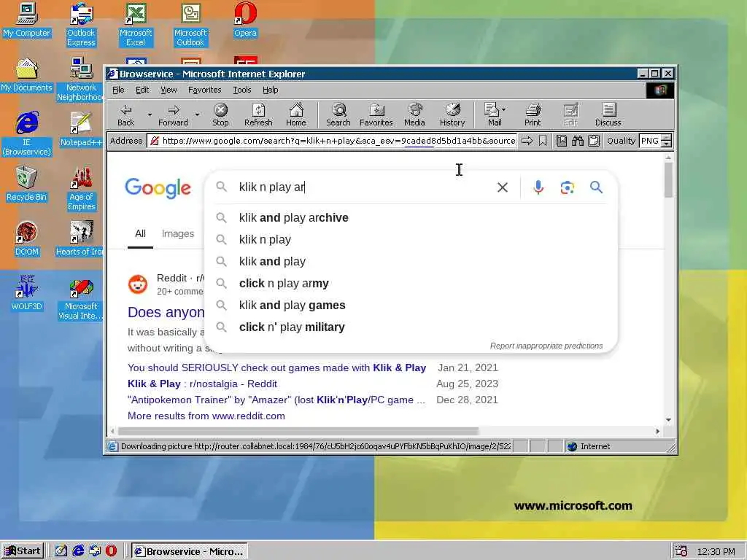Click the bookmark icon next to the Go arrow
Viewport: 747px width, 560px height.
(x=543, y=141)
